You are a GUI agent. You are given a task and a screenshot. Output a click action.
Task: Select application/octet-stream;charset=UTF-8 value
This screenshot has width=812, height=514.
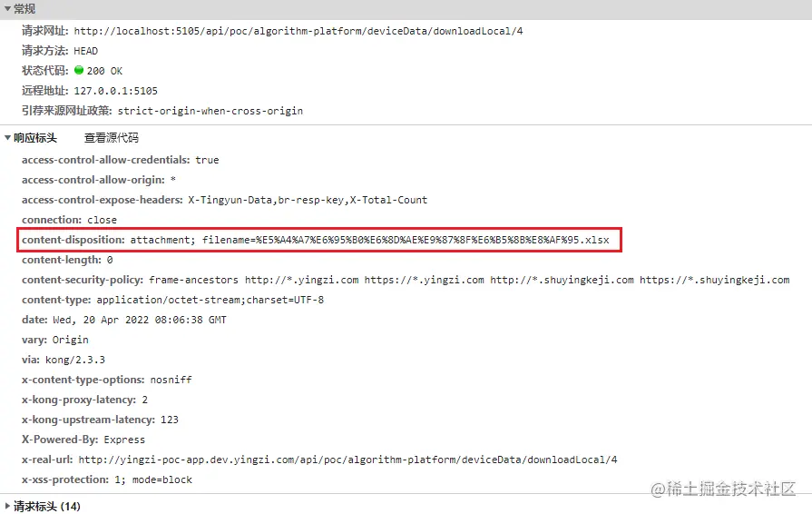tap(210, 300)
